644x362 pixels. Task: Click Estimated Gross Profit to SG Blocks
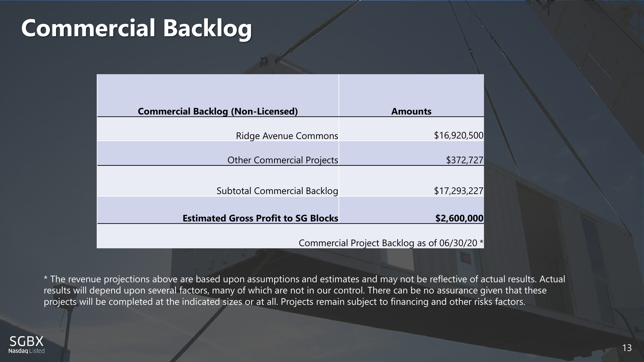pyautogui.click(x=260, y=218)
